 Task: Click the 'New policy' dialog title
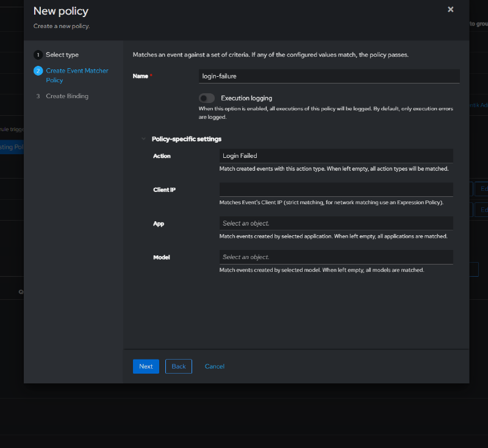(x=61, y=11)
